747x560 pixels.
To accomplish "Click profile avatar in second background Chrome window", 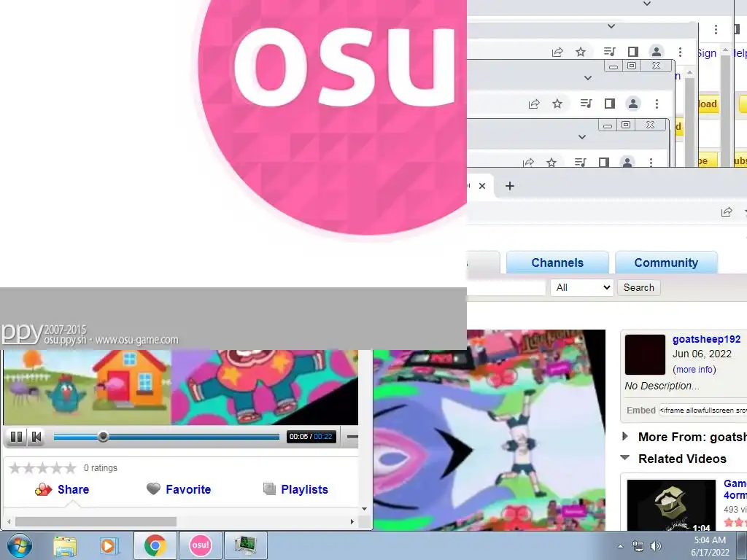I will (632, 104).
